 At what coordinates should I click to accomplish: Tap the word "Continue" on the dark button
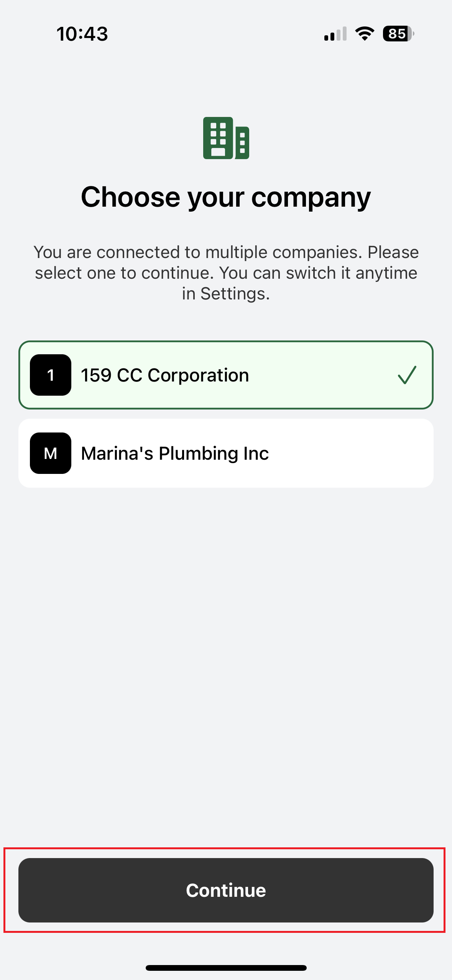point(226,890)
